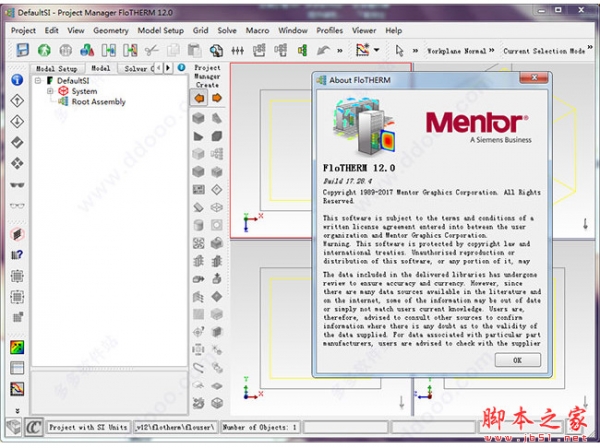Click the chart graph sidebar icon above the chevrons
Screen dimensions: 600x448
click(17, 389)
